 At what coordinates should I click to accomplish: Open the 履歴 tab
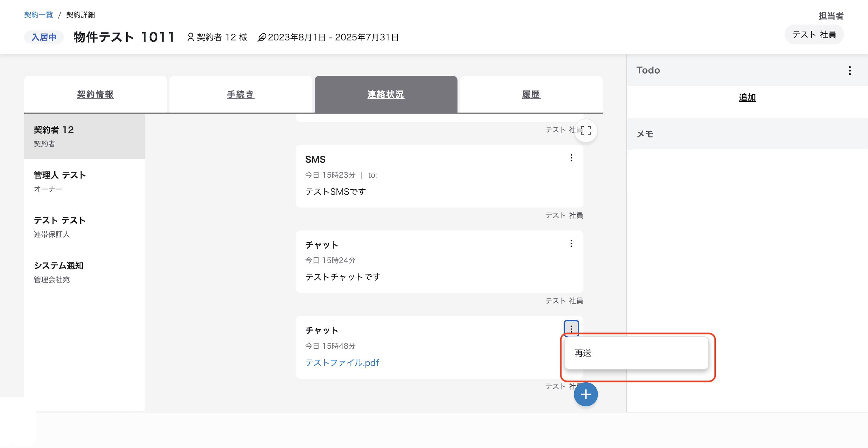531,94
